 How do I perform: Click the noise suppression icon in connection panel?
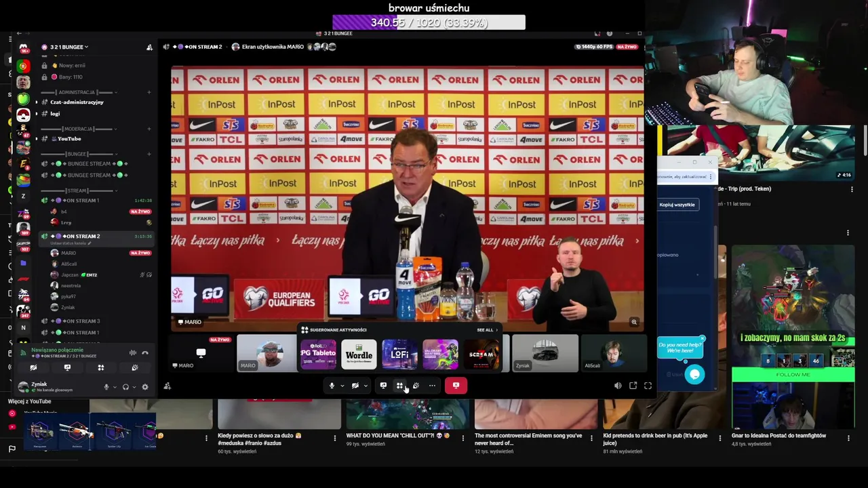[x=133, y=352]
